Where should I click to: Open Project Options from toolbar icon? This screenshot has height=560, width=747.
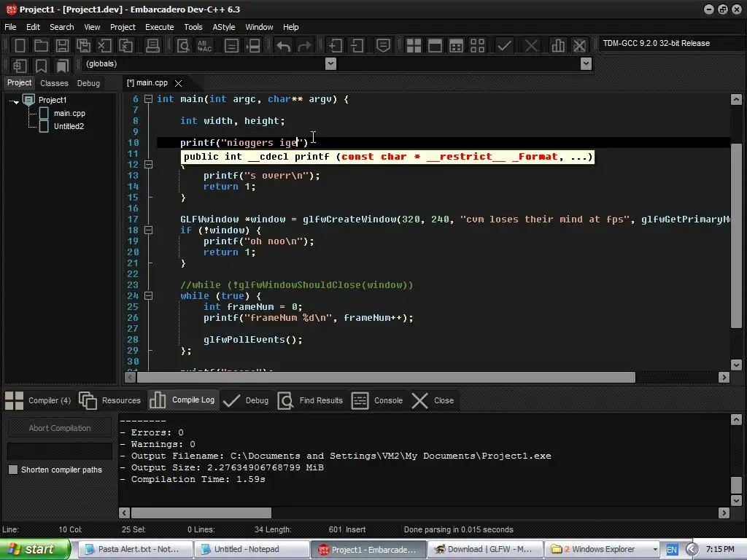tap(383, 46)
